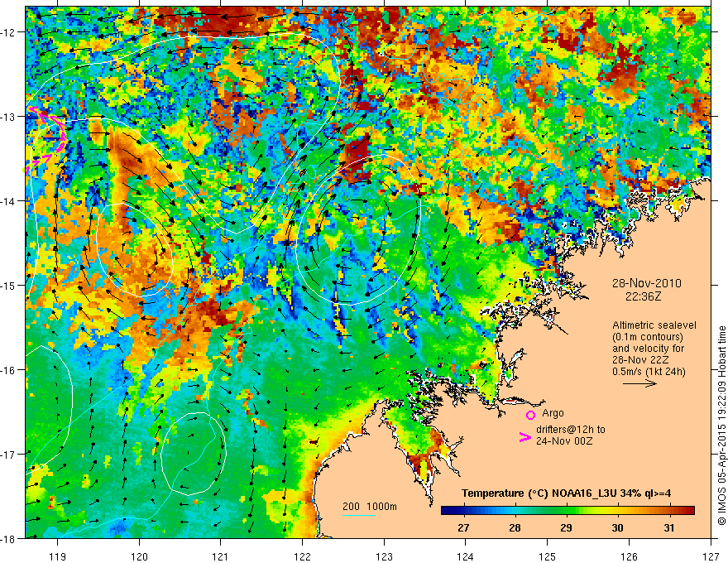Click the magenta drifter arrowhead legend symbol
This screenshot has height=563, width=728.
tap(524, 437)
